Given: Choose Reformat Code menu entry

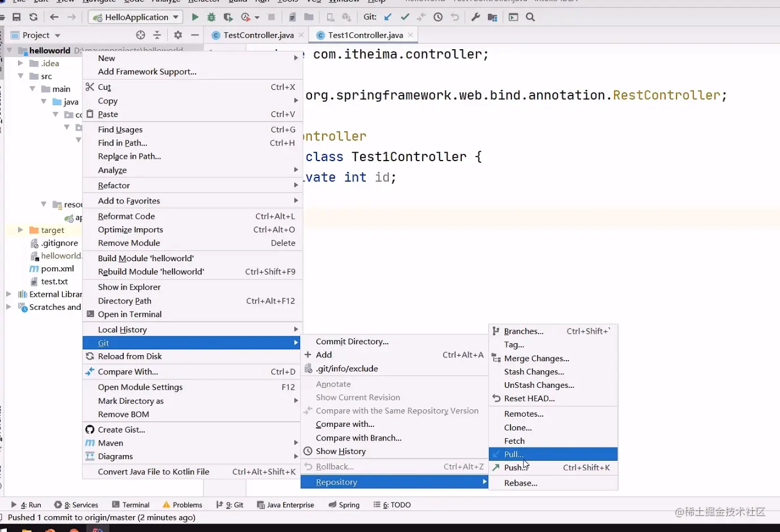Looking at the screenshot, I should click(192, 216).
